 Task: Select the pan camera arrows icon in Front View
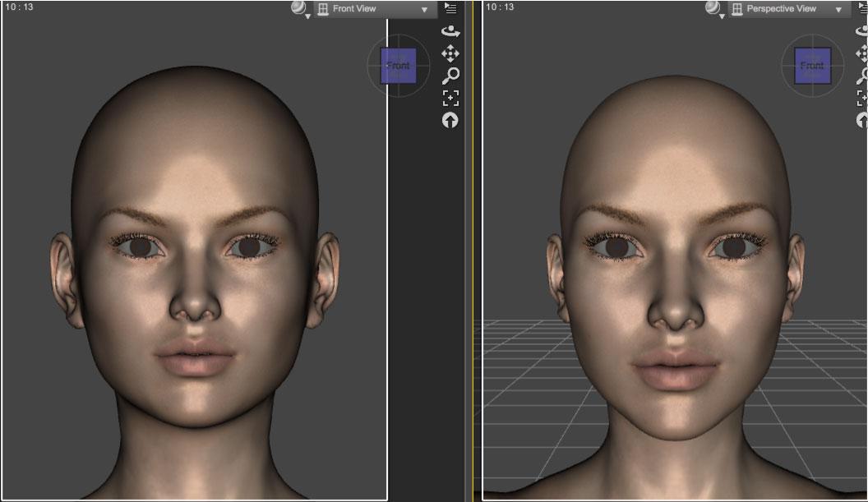[x=450, y=53]
